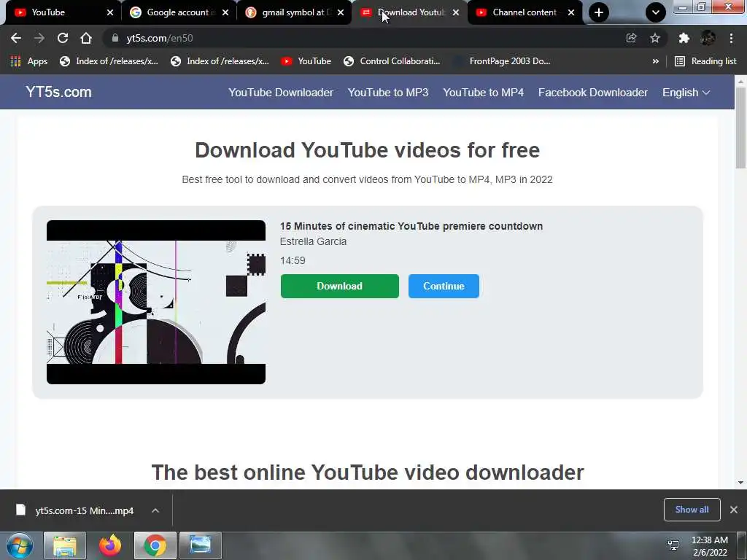Switch to the gmail symbol tab
The height and width of the screenshot is (560, 747).
tap(289, 12)
